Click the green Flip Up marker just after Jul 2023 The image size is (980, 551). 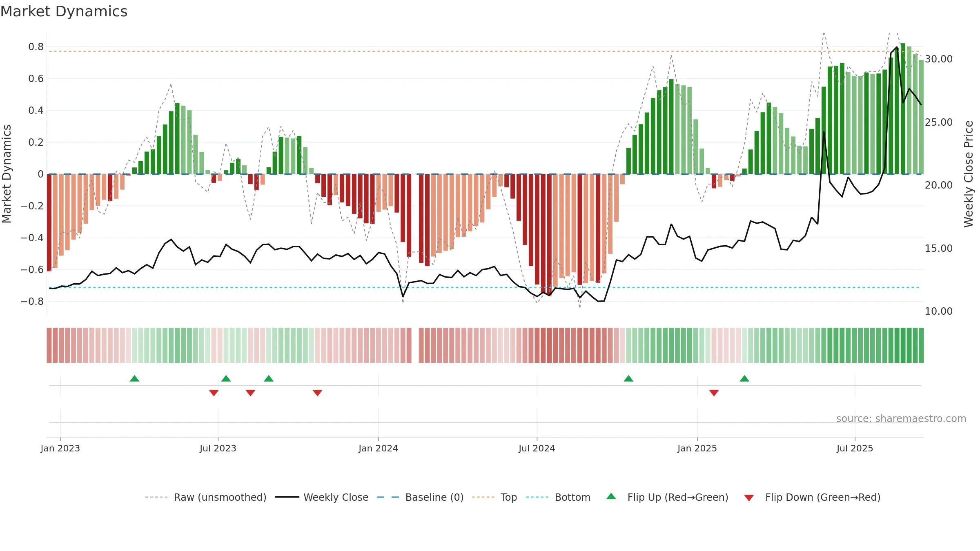(x=226, y=378)
